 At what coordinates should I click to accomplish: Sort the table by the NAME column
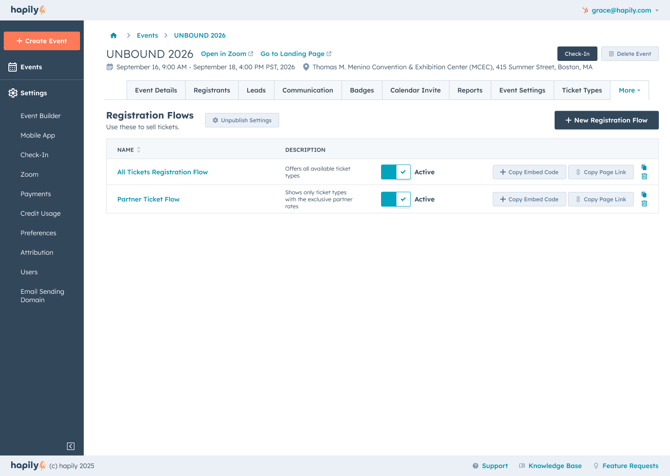tap(129, 150)
